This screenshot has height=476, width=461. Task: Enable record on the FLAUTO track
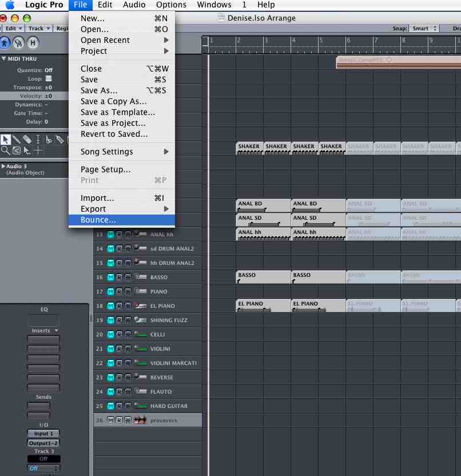point(120,391)
